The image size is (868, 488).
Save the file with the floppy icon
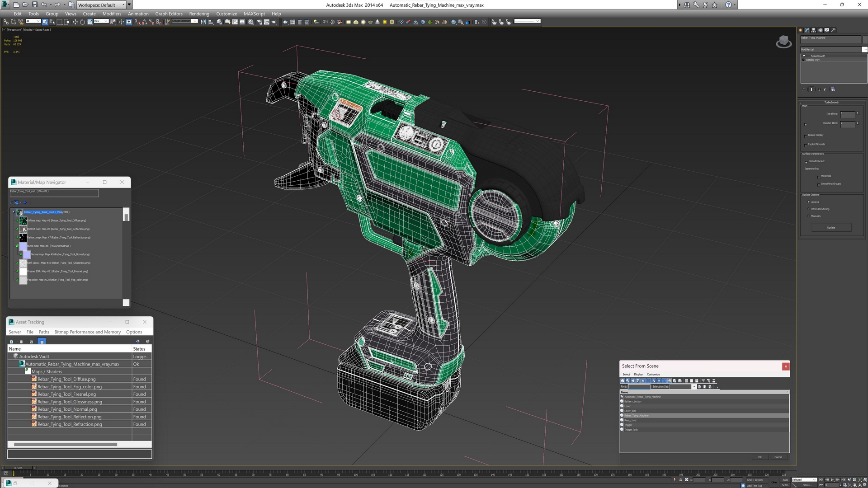point(34,5)
